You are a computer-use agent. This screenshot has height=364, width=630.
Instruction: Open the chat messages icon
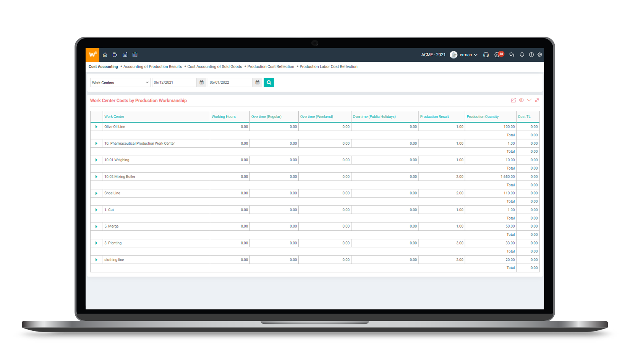coord(512,55)
